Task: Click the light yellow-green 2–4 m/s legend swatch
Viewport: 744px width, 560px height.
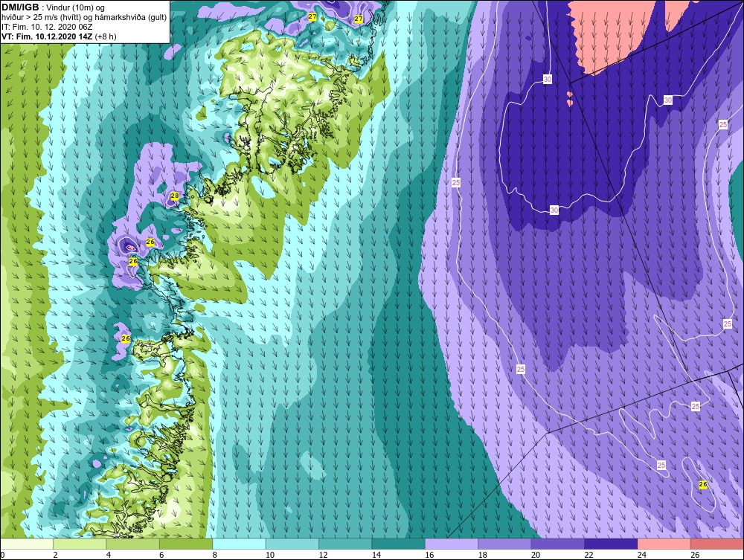Action: click(x=80, y=544)
